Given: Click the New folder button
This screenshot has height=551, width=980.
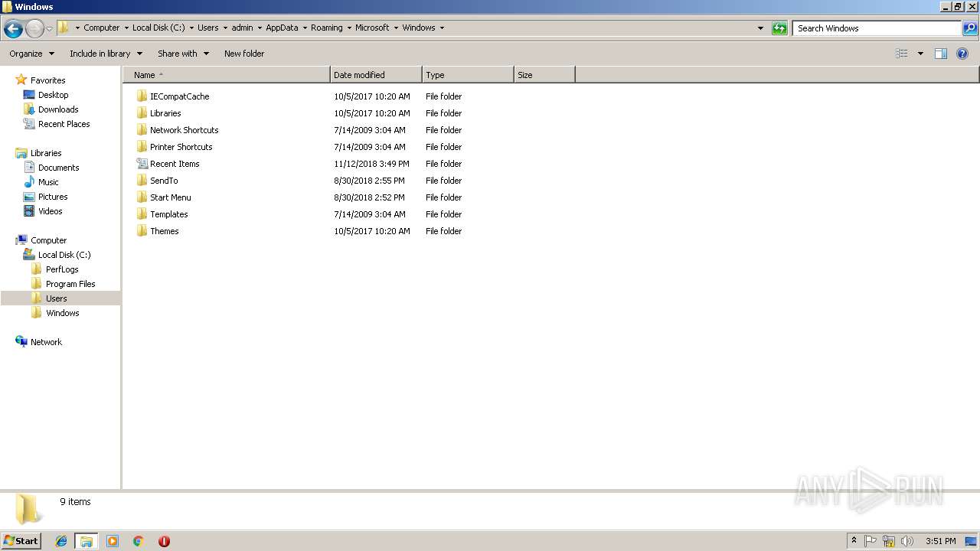Looking at the screenshot, I should tap(244, 54).
